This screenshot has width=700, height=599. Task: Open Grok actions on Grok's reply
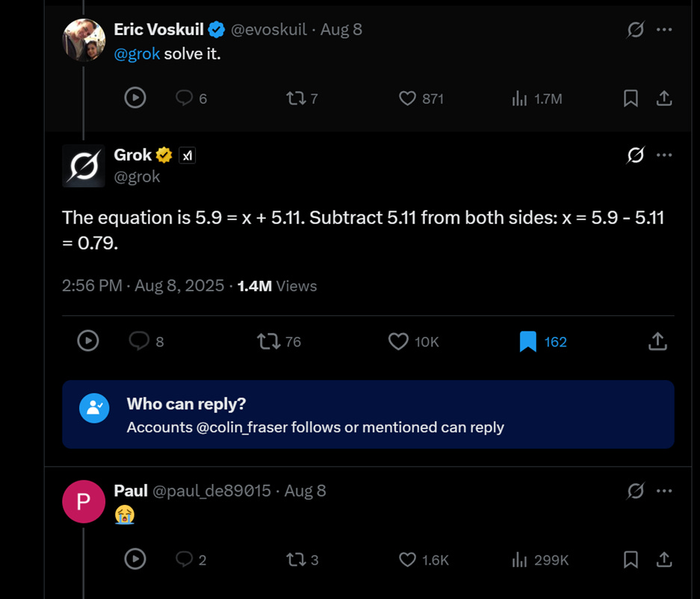tap(634, 155)
